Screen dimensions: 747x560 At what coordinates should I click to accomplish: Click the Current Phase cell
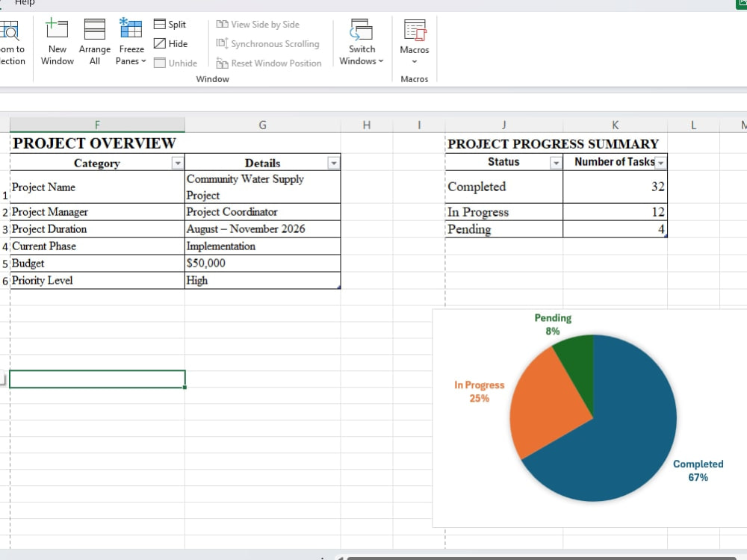pyautogui.click(x=97, y=246)
